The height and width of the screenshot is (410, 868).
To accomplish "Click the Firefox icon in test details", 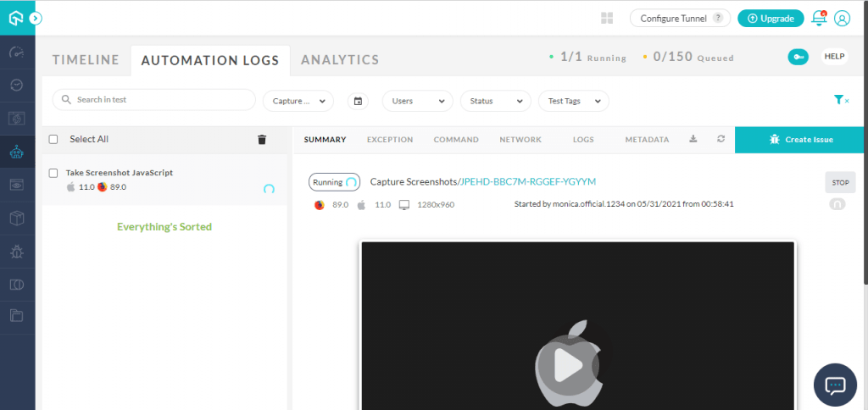I will tap(320, 205).
